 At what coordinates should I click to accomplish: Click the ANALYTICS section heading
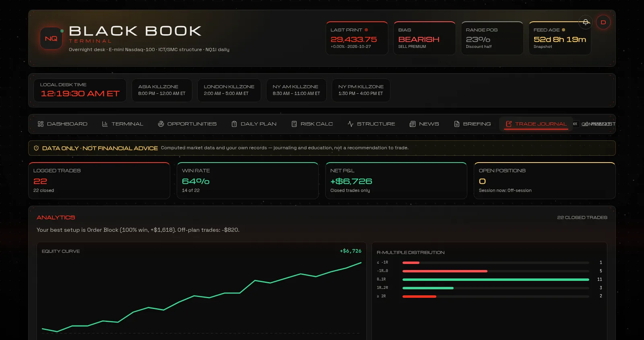pos(56,218)
